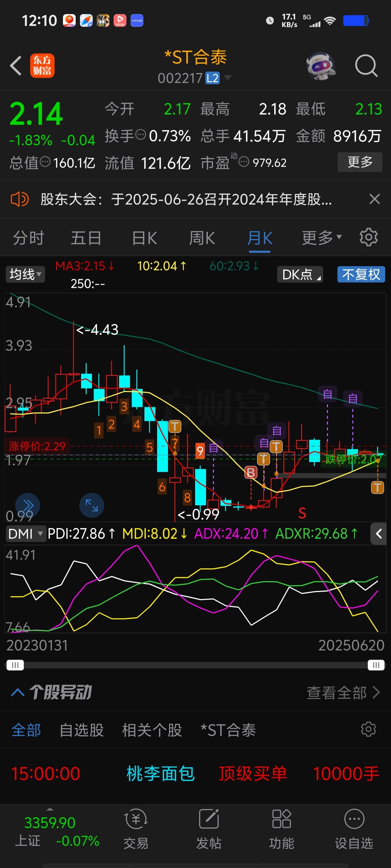Image resolution: width=391 pixels, height=868 pixels.
Task: Open the Eastmoney (东方财富) logo
Action: click(x=42, y=66)
